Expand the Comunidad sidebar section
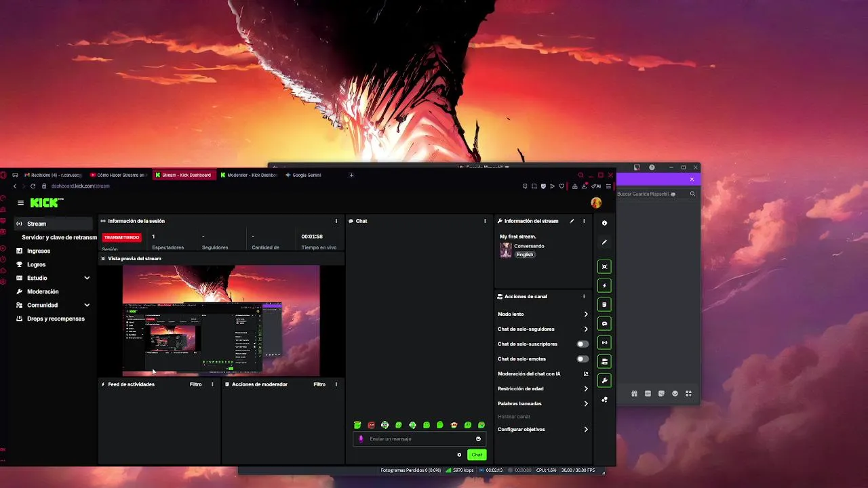Screen dimensions: 868x488 [x=87, y=305]
